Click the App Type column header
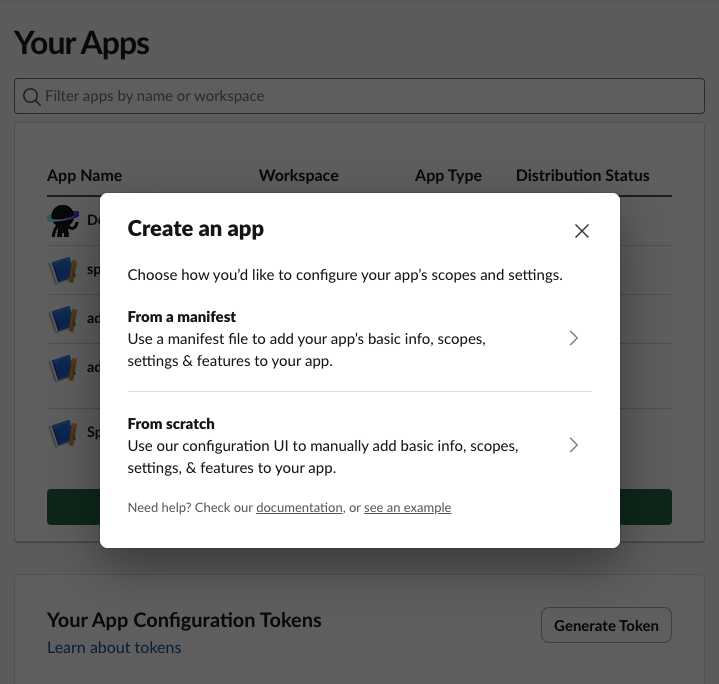This screenshot has width=719, height=684. pos(448,175)
